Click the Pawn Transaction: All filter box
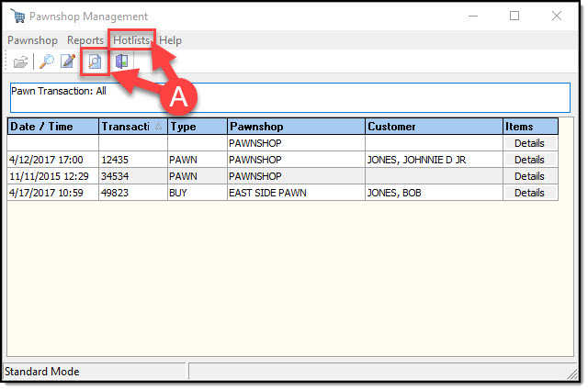588x390 pixels. (289, 98)
